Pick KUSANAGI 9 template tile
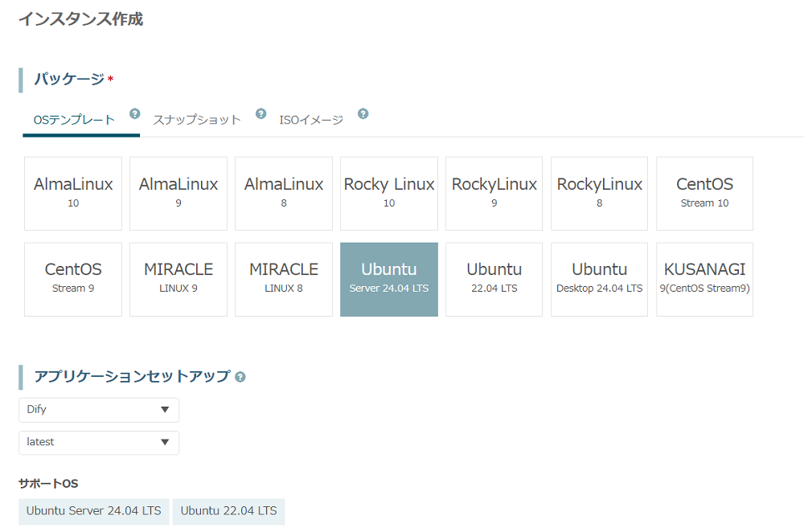This screenshot has height=532, width=804. (x=704, y=279)
